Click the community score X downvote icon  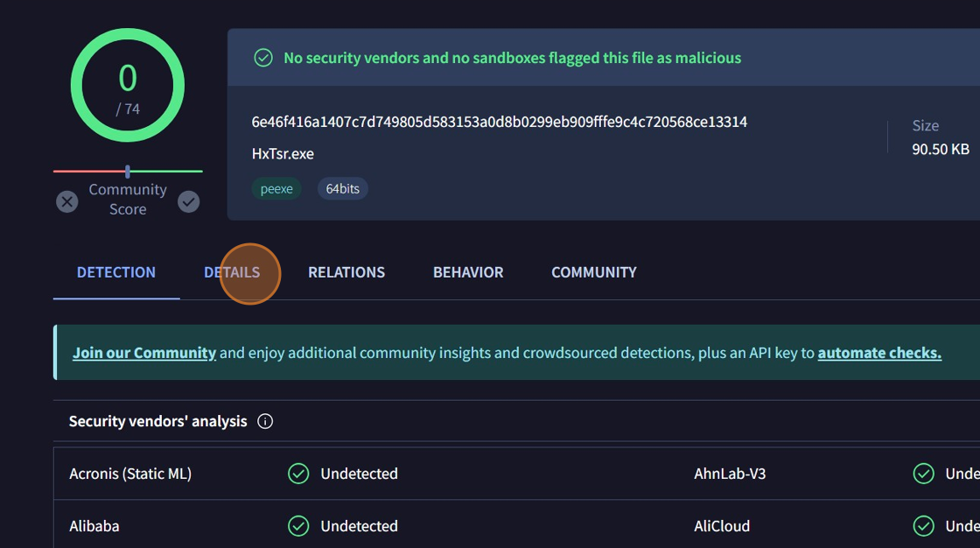(67, 202)
